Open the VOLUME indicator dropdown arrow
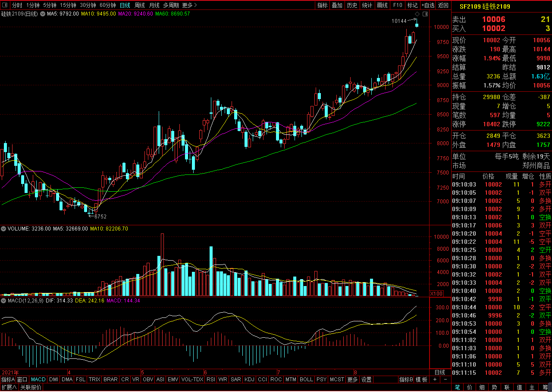The height and width of the screenshot is (392, 552). coord(4,229)
